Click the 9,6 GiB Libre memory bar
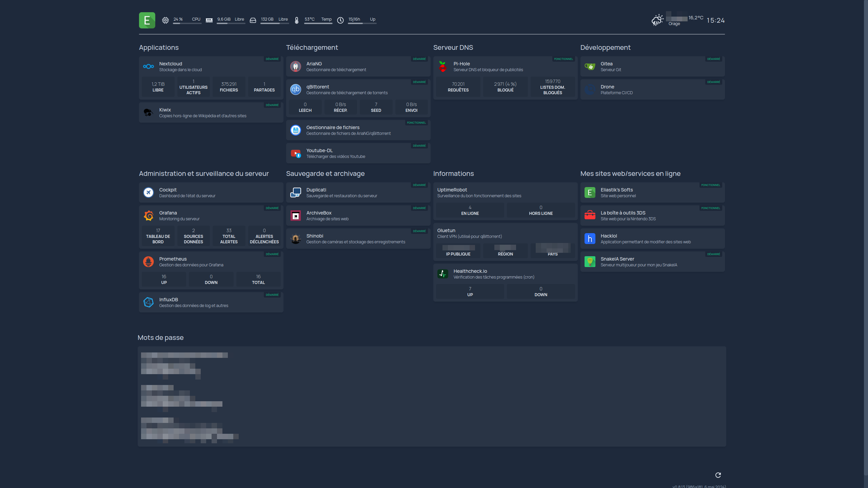This screenshot has height=488, width=868. tap(231, 23)
